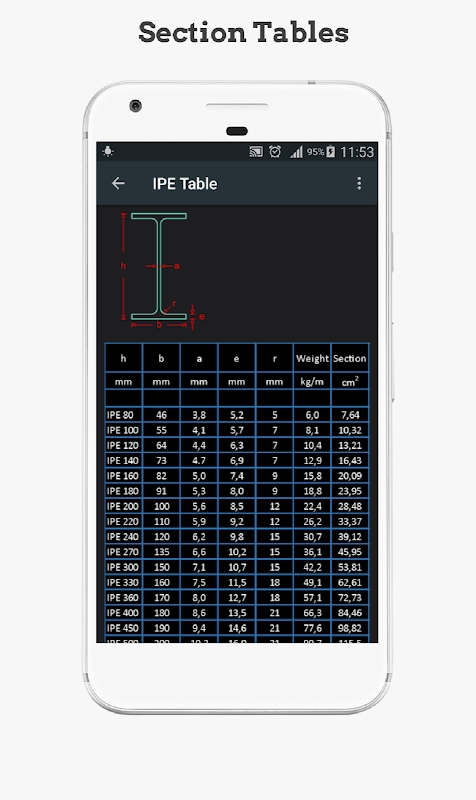The width and height of the screenshot is (476, 800).
Task: Select the 'Section' column header
Action: coord(350,358)
